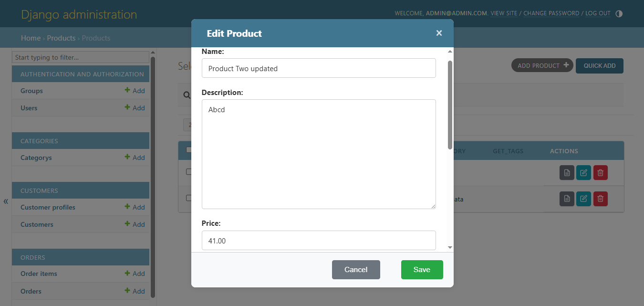The width and height of the screenshot is (644, 306).
Task: Click the Price input field
Action: (x=319, y=241)
